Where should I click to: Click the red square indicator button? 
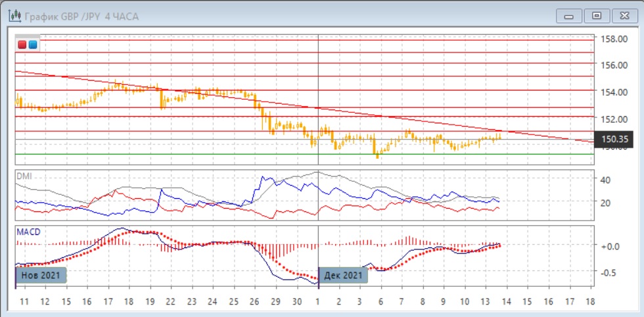23,45
